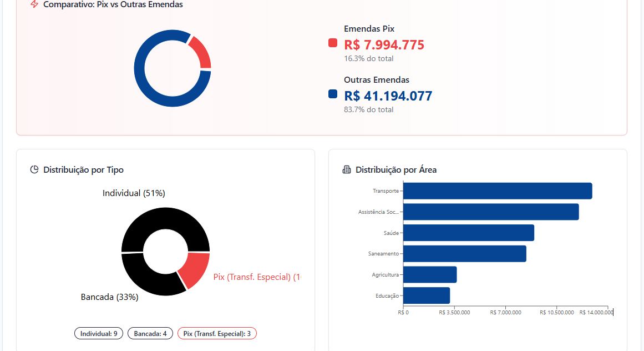Select the Individual: 9 legend pill
Image resolution: width=644 pixels, height=351 pixels.
point(99,334)
